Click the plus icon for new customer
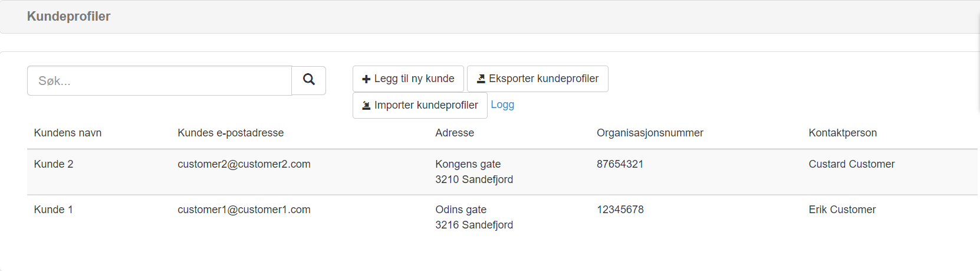Image resolution: width=980 pixels, height=271 pixels. pos(366,79)
